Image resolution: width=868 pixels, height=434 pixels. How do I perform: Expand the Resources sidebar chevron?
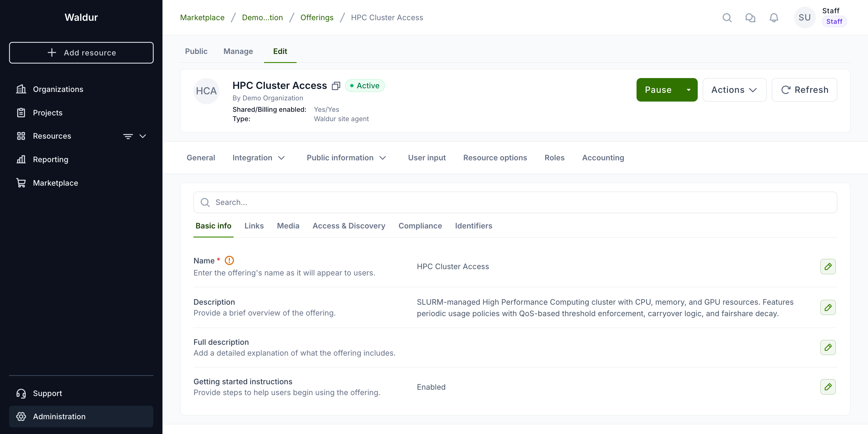coord(143,136)
